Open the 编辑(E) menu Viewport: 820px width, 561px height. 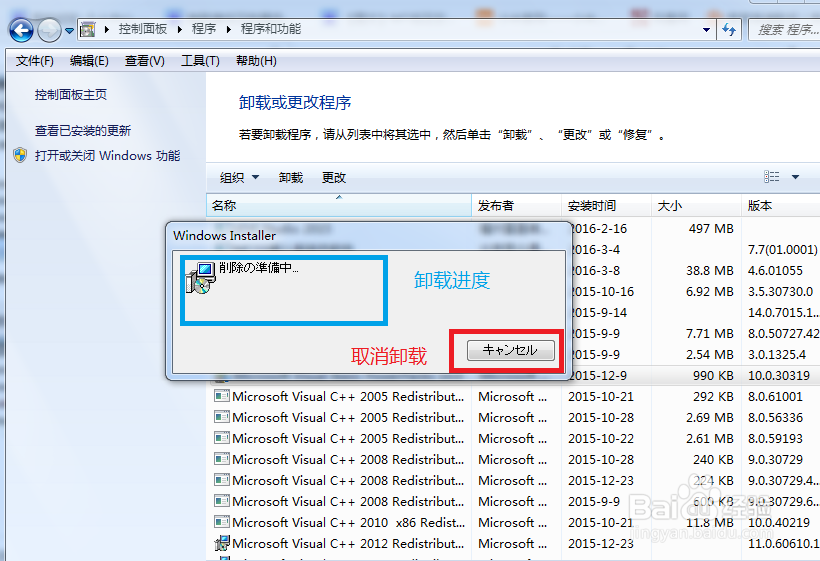[89, 61]
